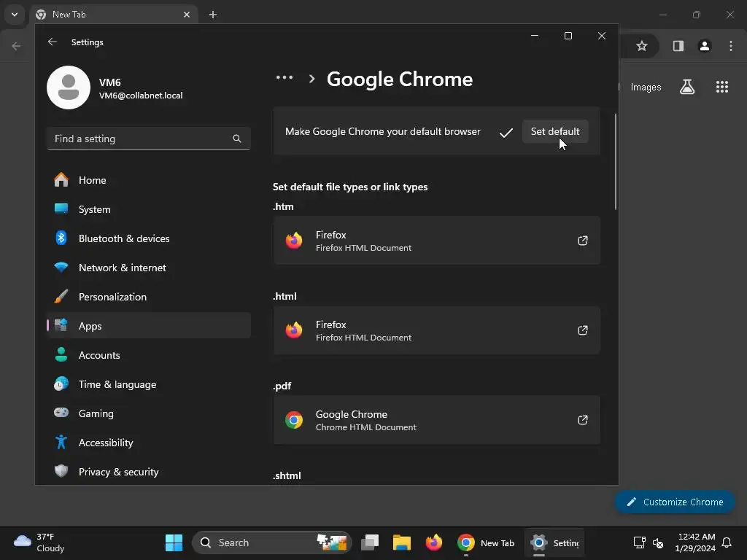The height and width of the screenshot is (560, 747).
Task: Click the network tray icon
Action: [x=639, y=542]
